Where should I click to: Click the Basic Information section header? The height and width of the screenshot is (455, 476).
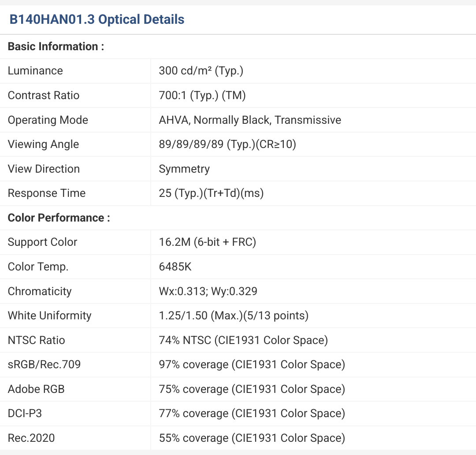click(x=56, y=46)
